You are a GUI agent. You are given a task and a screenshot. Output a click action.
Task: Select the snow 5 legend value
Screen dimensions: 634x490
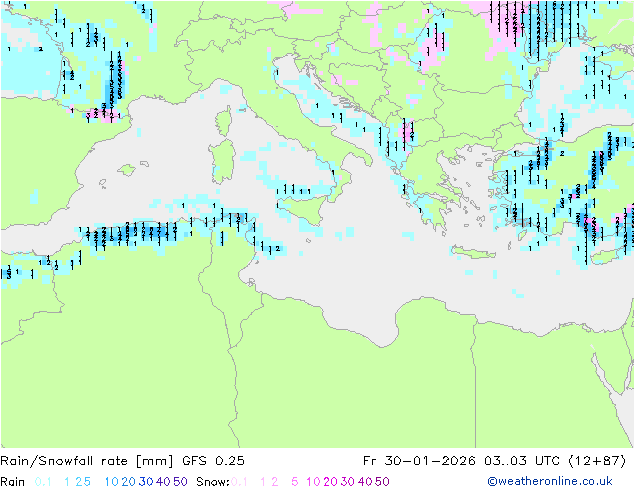[295, 482]
